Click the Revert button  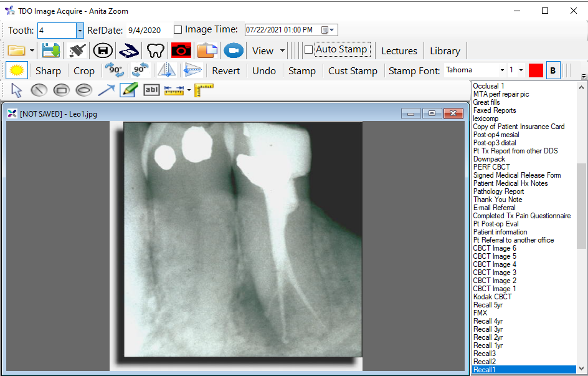coord(225,70)
